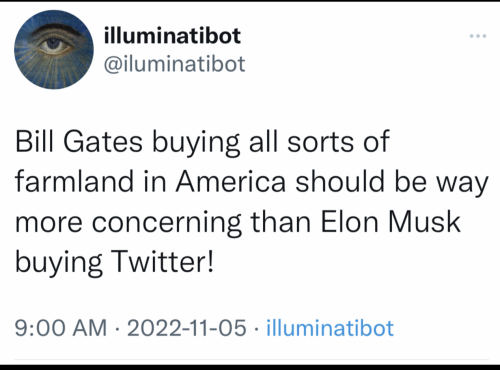Click the first word "buying" after Gates
Image resolution: width=500 pixels, height=370 pixels.
pos(196,144)
